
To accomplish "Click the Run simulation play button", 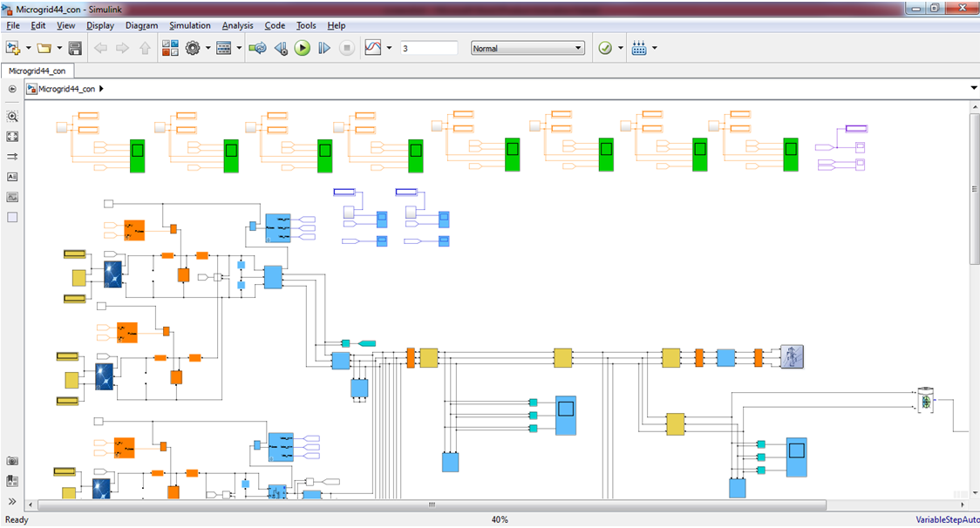I will tap(302, 49).
